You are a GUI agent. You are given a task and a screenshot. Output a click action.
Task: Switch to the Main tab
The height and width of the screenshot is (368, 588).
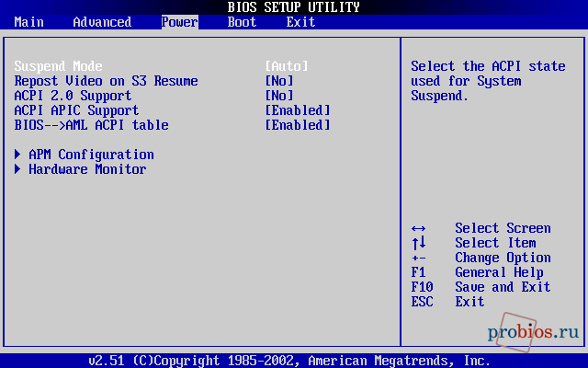tap(28, 22)
